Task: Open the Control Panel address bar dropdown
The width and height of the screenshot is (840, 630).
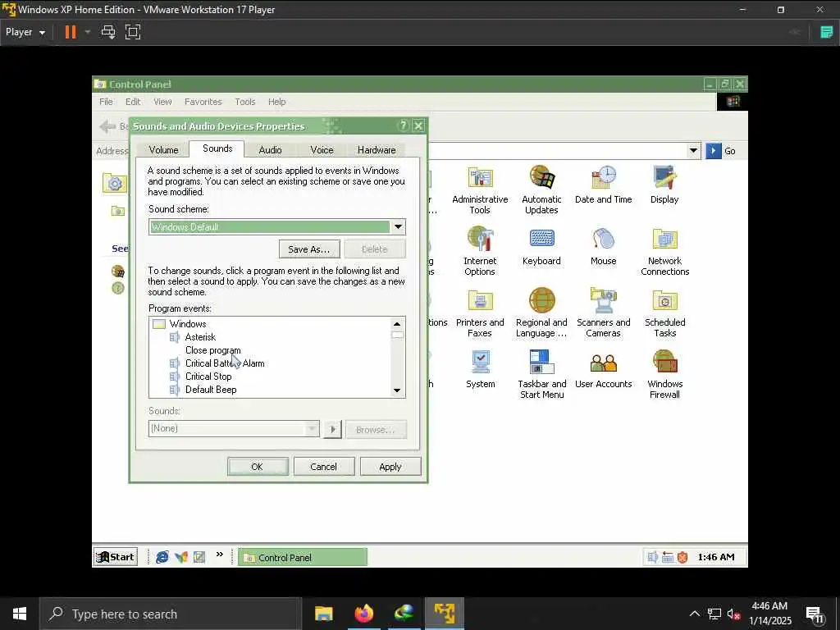Action: 693,151
